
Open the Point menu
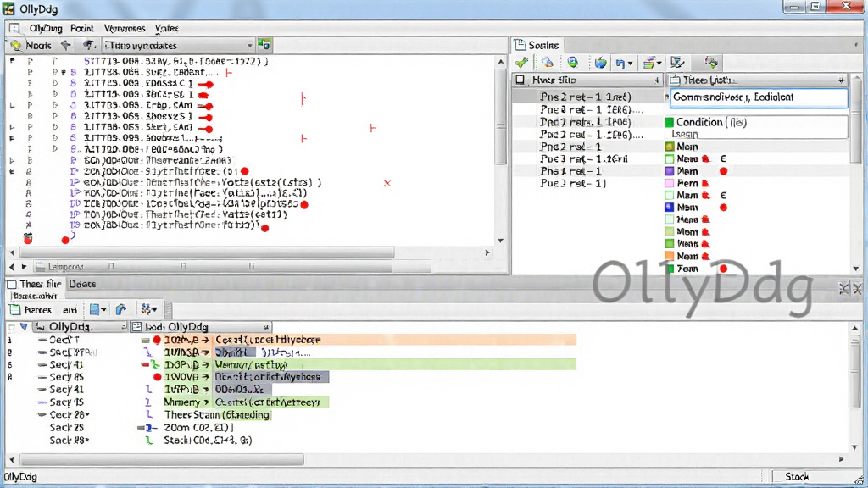click(x=82, y=28)
